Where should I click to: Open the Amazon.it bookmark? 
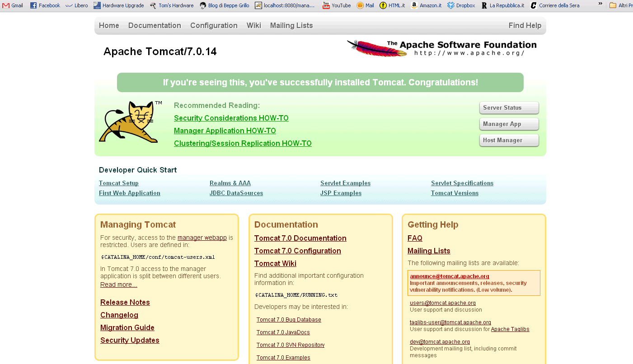click(x=426, y=5)
